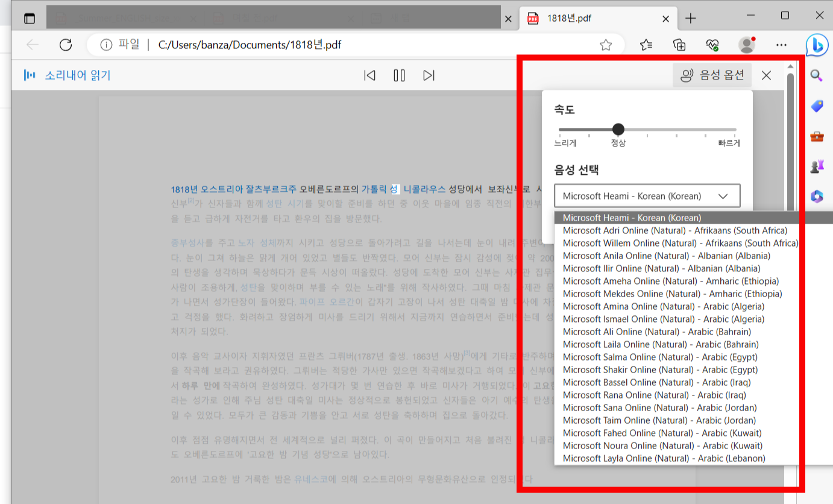The width and height of the screenshot is (833, 504).
Task: Click the browser back arrow
Action: [x=33, y=45]
